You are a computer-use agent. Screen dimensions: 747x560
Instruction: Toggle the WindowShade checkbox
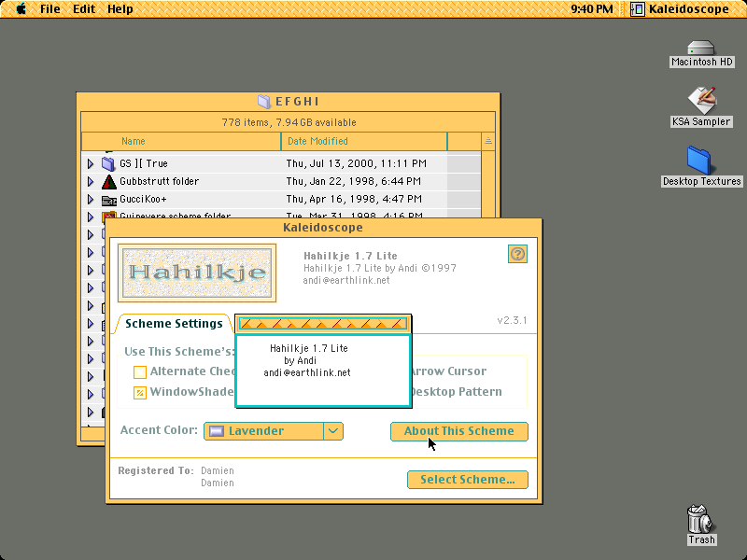coord(140,392)
